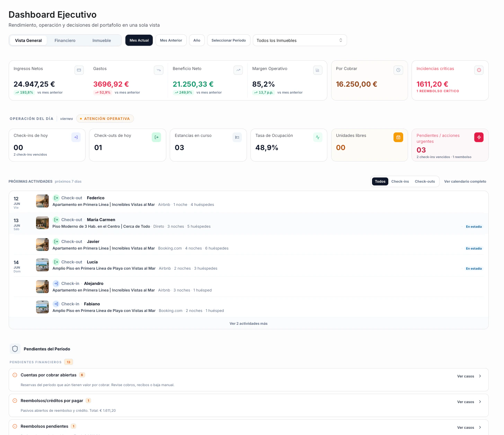Select the Mes Anterior period
The image size is (504, 435).
point(171,40)
